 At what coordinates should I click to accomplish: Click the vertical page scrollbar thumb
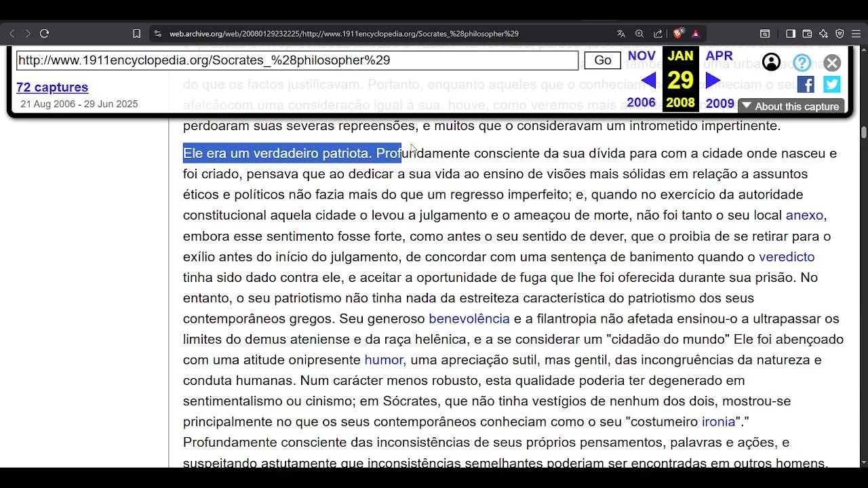point(863,132)
